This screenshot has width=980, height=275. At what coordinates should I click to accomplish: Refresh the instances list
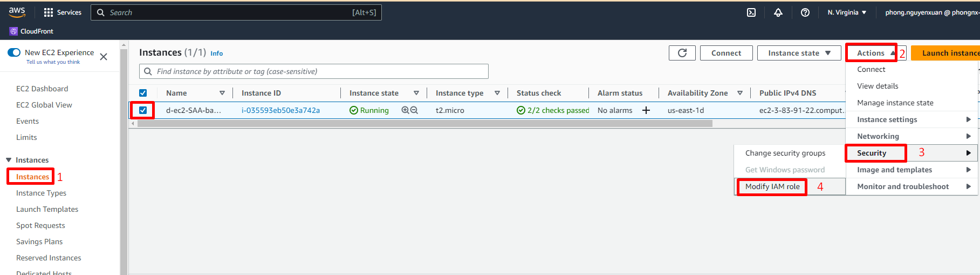click(682, 53)
